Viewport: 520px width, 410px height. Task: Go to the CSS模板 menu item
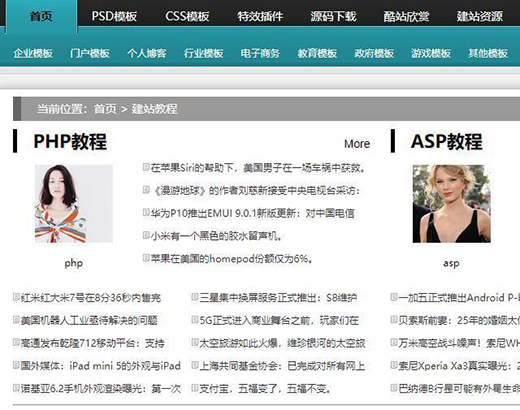click(x=187, y=16)
